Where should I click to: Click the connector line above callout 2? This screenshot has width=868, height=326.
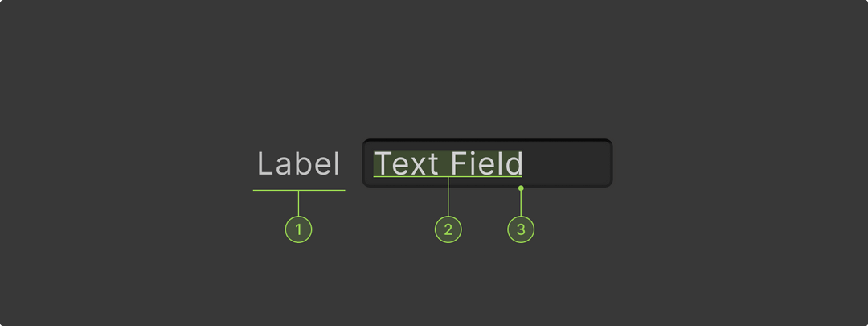coord(448,197)
